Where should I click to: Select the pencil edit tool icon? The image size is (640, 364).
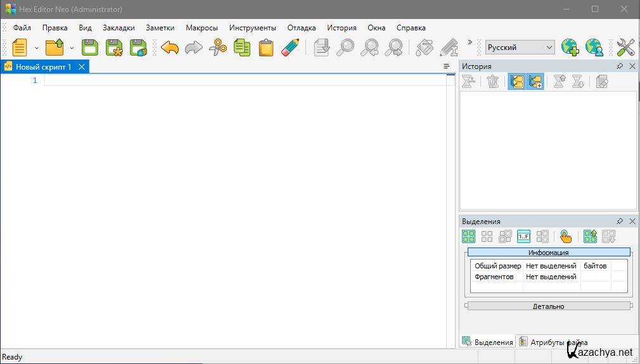pos(290,47)
